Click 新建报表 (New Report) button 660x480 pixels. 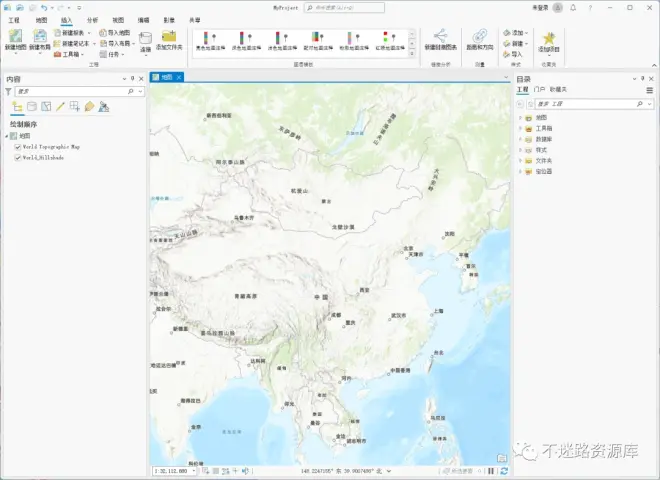click(73, 32)
